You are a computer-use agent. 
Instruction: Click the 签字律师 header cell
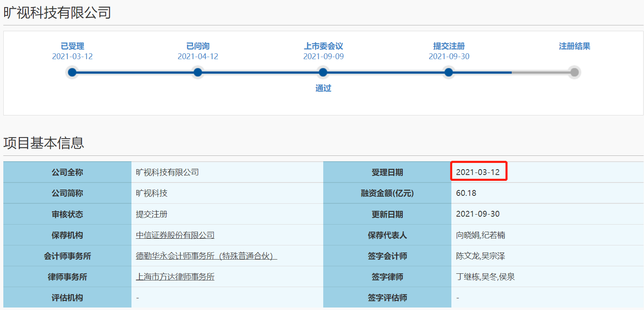coord(387,277)
